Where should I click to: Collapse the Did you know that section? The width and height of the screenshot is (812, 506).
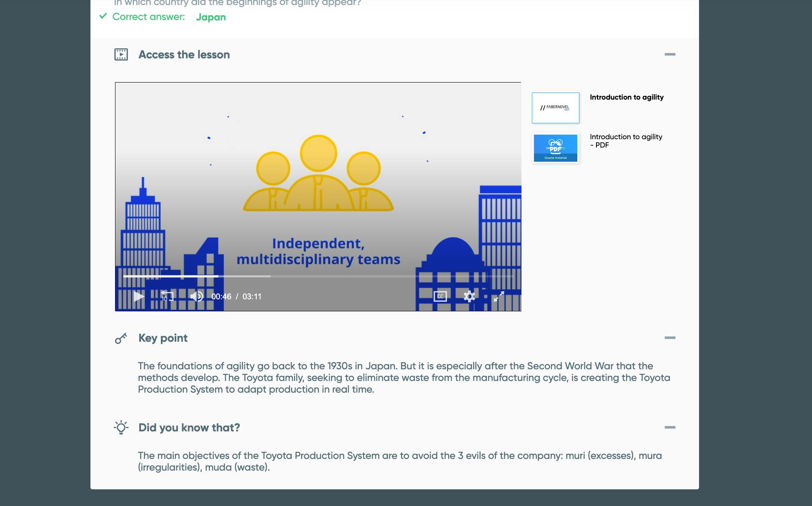(670, 427)
